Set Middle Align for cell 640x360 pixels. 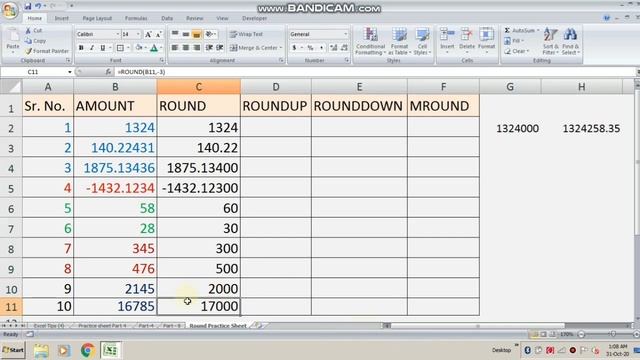186,34
